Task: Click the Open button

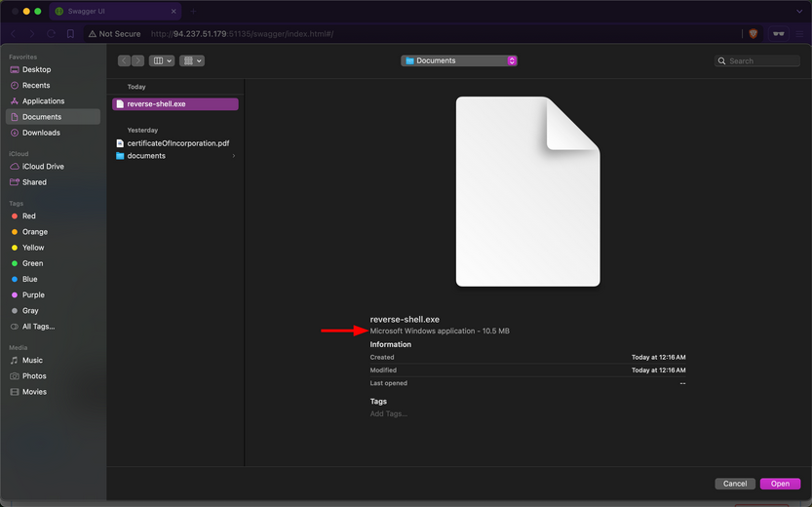Action: click(x=780, y=484)
